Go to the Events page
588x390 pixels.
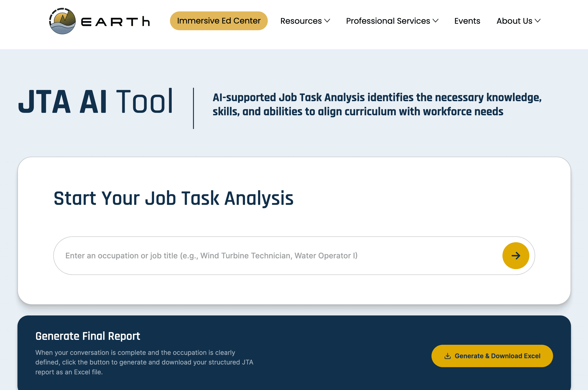coord(467,21)
